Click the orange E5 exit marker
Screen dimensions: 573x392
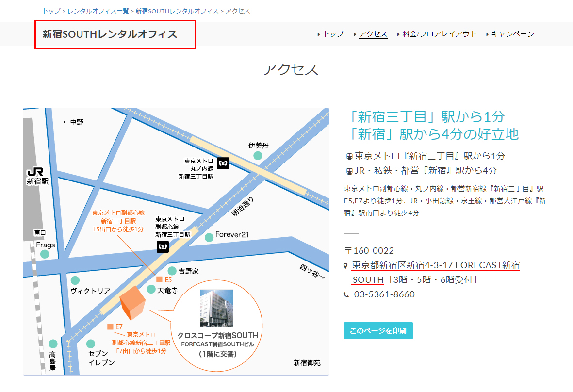(x=159, y=280)
